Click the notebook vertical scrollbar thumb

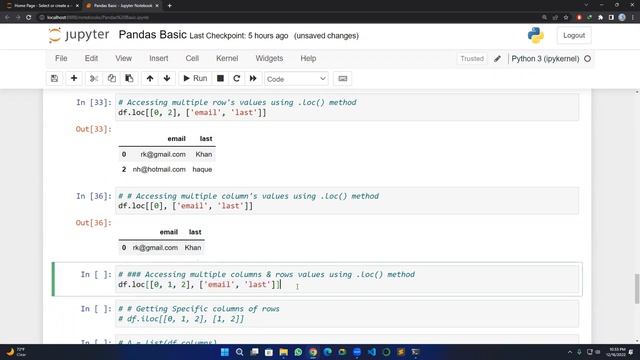[637, 289]
